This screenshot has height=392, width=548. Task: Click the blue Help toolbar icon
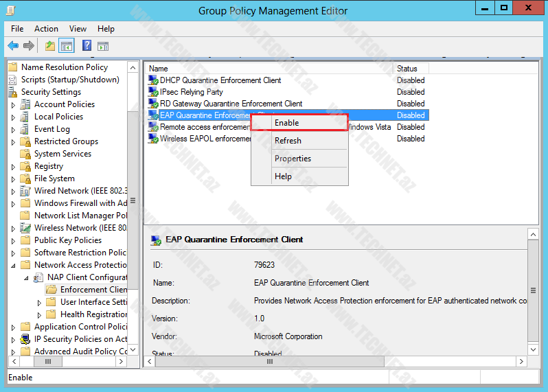pos(87,46)
